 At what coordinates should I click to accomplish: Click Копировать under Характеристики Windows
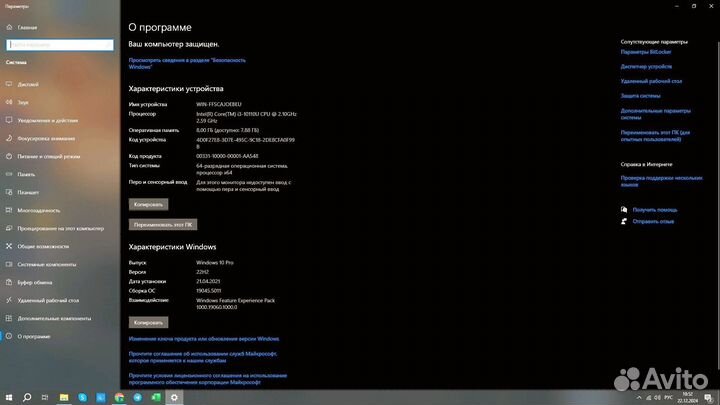[x=148, y=322]
